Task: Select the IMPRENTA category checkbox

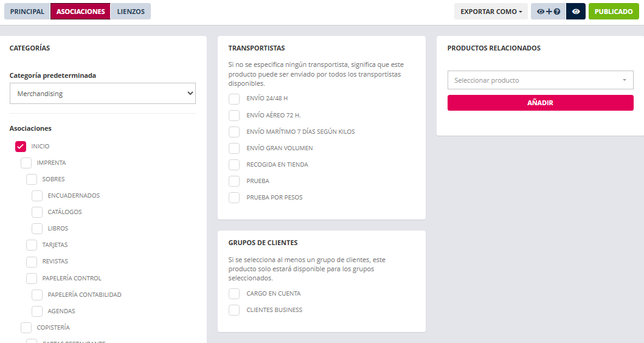Action: 26,163
